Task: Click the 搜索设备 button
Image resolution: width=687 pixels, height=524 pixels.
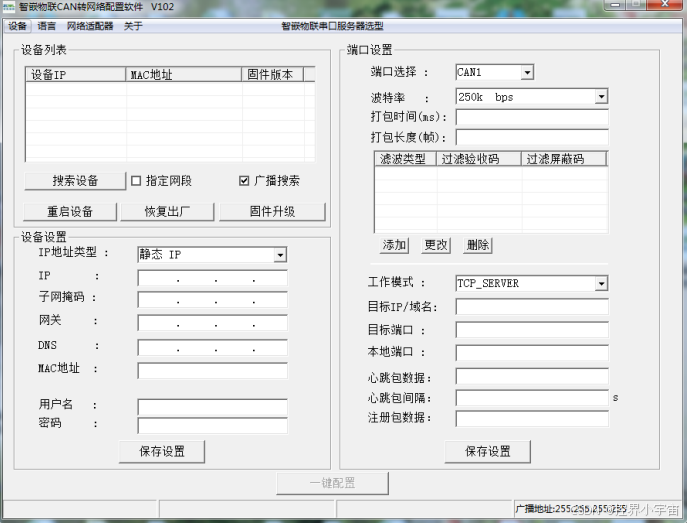Action: [x=75, y=181]
